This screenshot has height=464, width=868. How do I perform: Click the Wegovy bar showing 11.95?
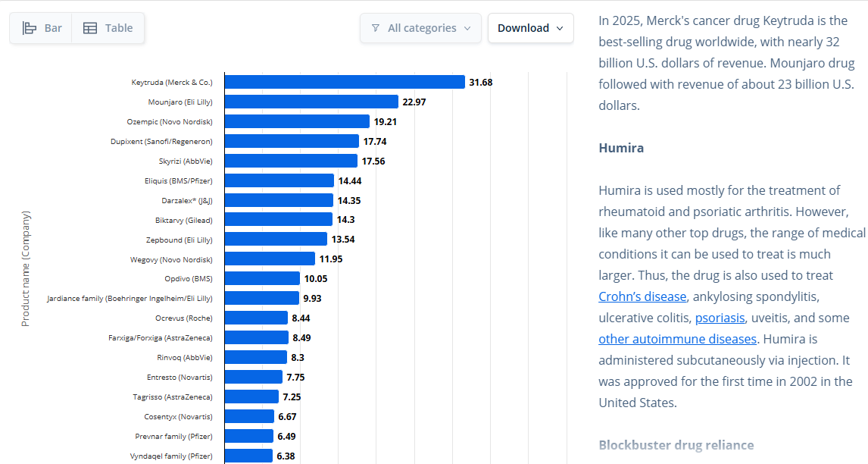pos(270,259)
